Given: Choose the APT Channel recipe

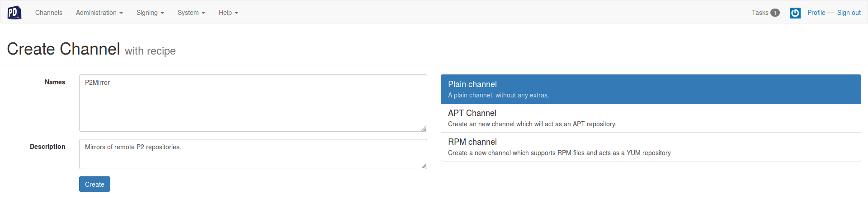Looking at the screenshot, I should 651,118.
